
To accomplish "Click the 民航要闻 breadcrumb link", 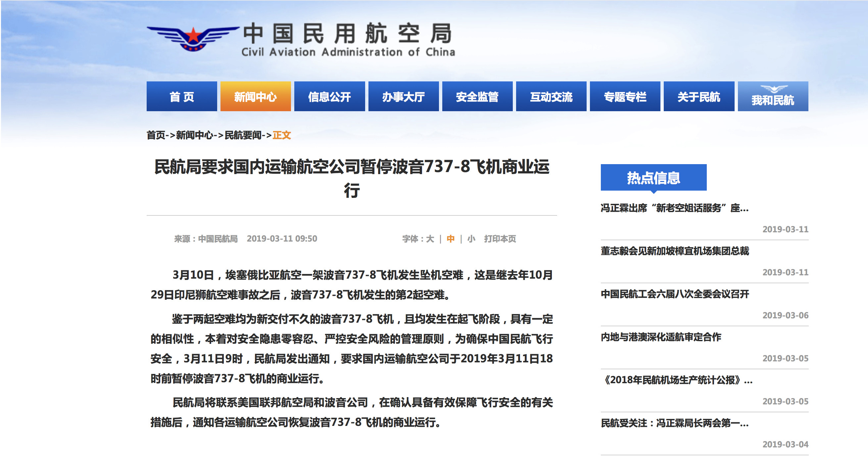I will (x=243, y=135).
